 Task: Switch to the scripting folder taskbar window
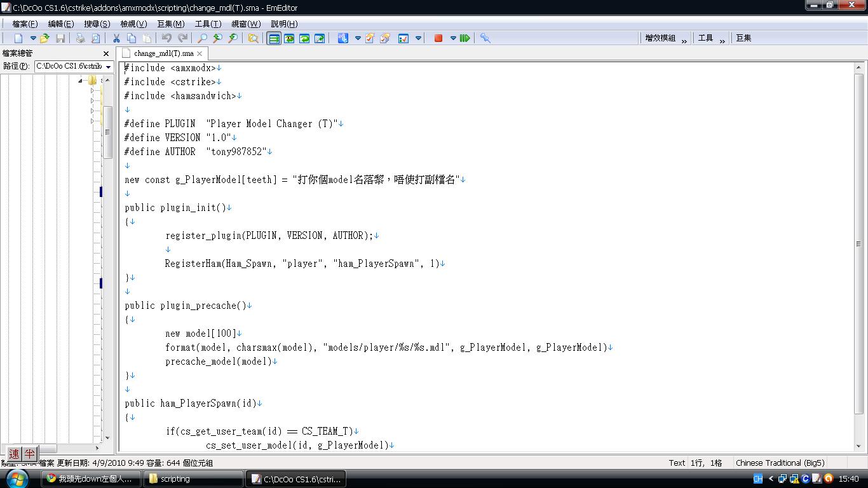(193, 479)
